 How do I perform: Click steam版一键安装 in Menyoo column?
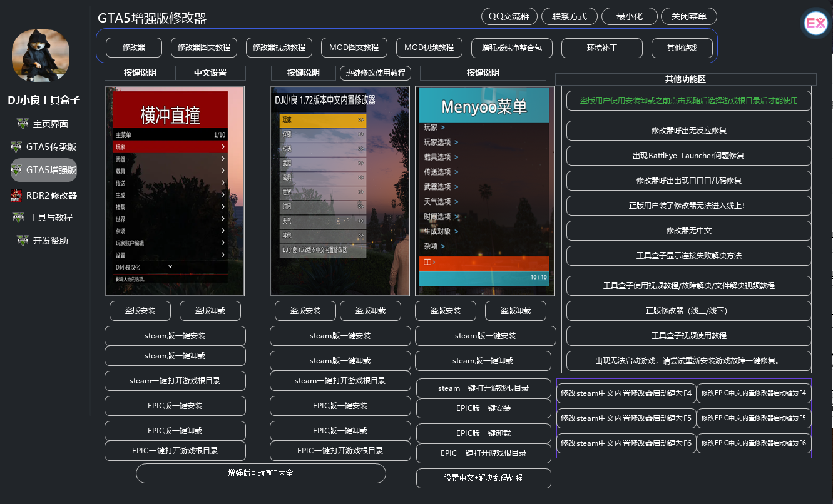point(486,336)
